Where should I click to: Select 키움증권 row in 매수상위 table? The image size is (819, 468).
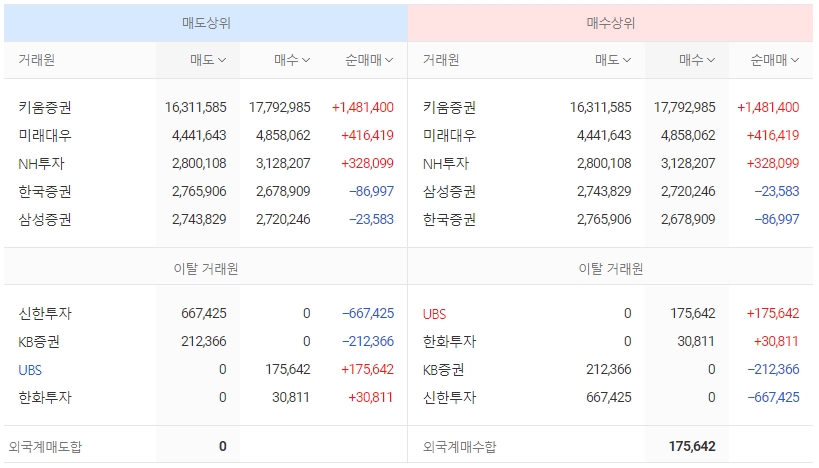(x=611, y=108)
